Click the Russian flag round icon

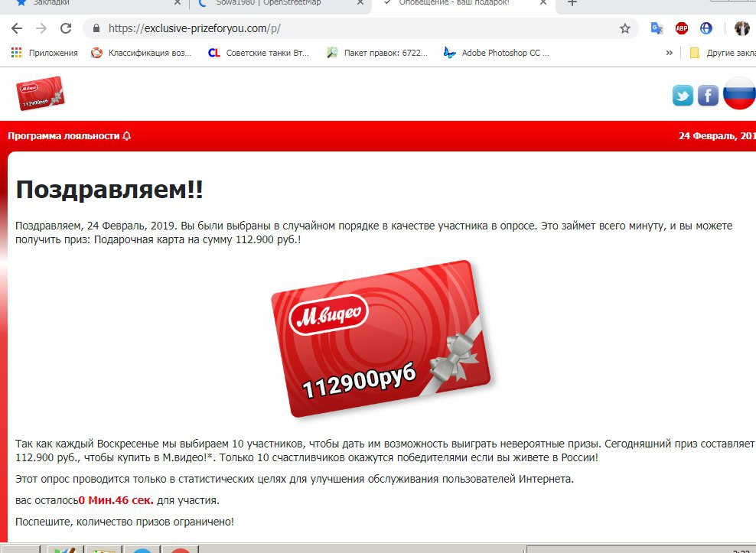coord(739,93)
